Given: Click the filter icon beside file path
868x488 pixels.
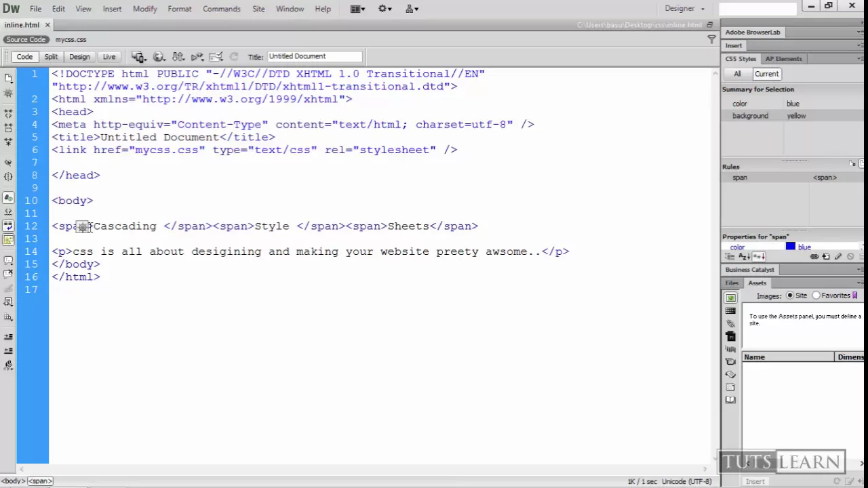Looking at the screenshot, I should (711, 39).
